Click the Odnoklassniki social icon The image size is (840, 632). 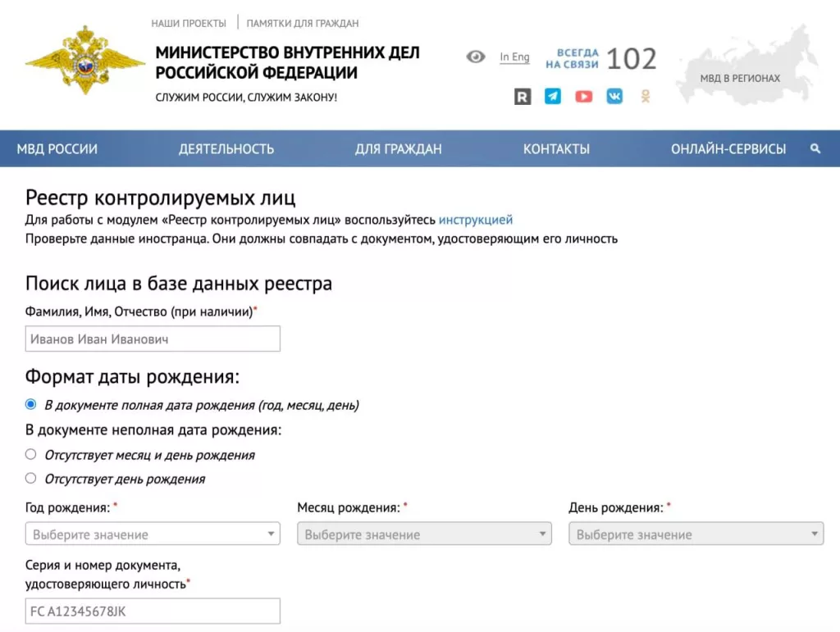pyautogui.click(x=645, y=96)
